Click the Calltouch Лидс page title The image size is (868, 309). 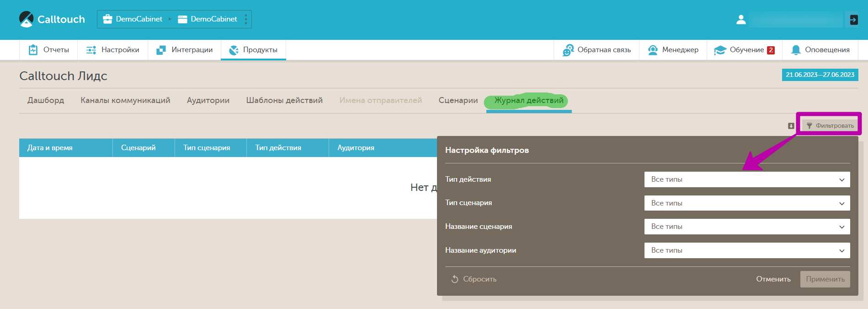(x=63, y=76)
